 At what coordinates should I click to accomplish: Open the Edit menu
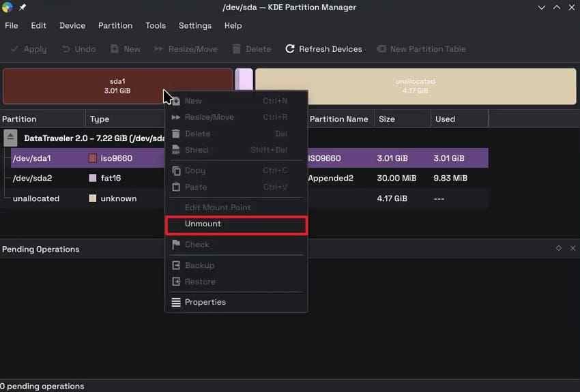[38, 26]
